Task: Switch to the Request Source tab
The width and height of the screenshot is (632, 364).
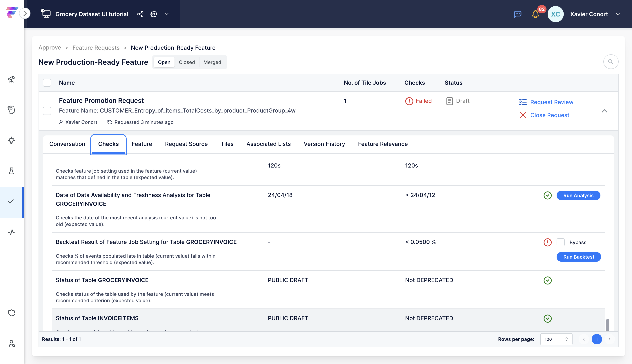Action: [x=186, y=144]
